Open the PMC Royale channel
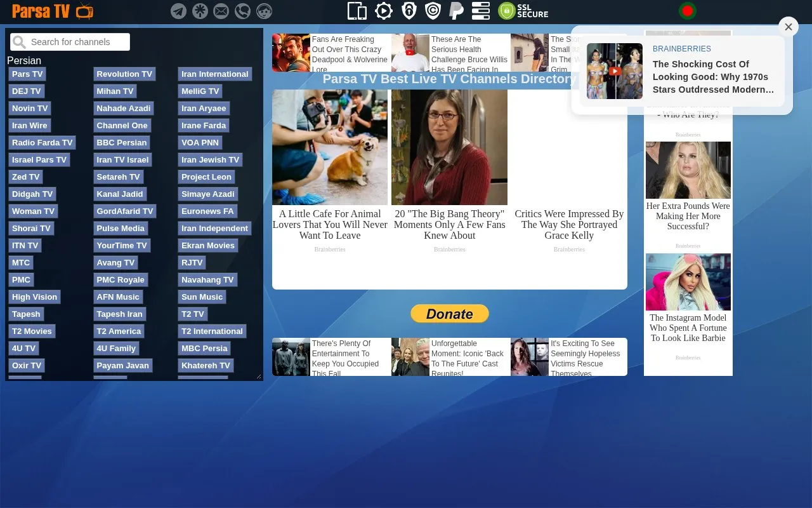The height and width of the screenshot is (508, 812). coord(121,280)
